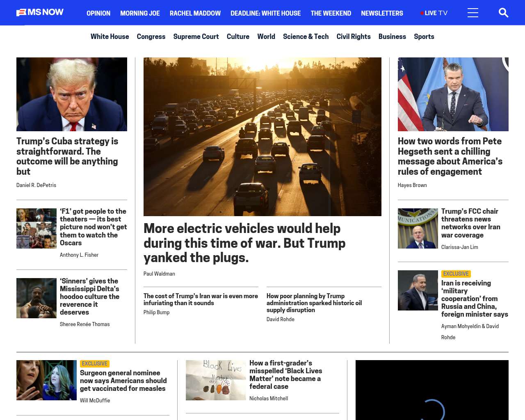Screen dimensions: 525x420
Task: Open the hamburger menu icon
Action: (473, 13)
